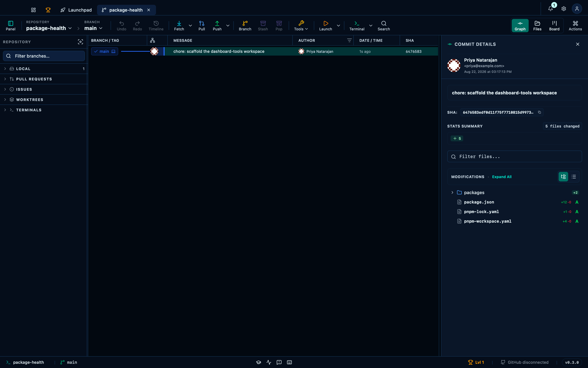Pull changes with the Pull icon
The width and height of the screenshot is (588, 368).
point(202,26)
